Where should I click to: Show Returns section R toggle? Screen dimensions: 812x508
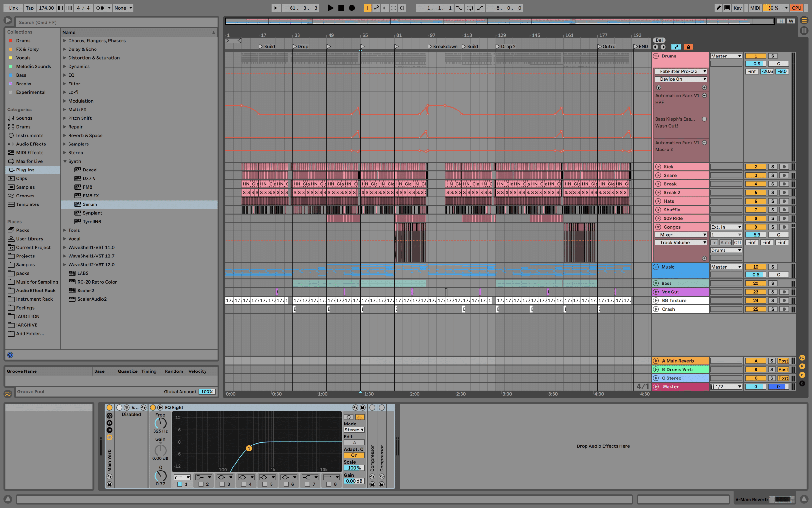pos(802,366)
